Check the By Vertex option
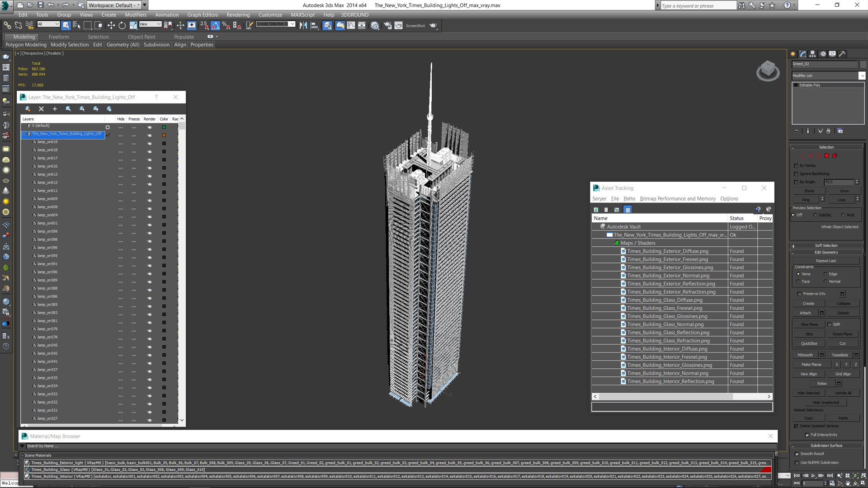This screenshot has height=488, width=868. [x=797, y=166]
